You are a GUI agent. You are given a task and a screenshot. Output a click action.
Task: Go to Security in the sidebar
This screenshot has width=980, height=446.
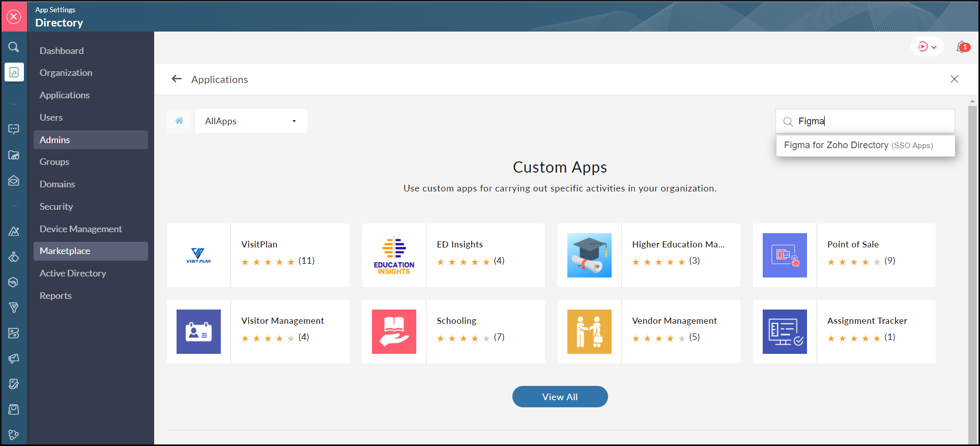(x=56, y=207)
